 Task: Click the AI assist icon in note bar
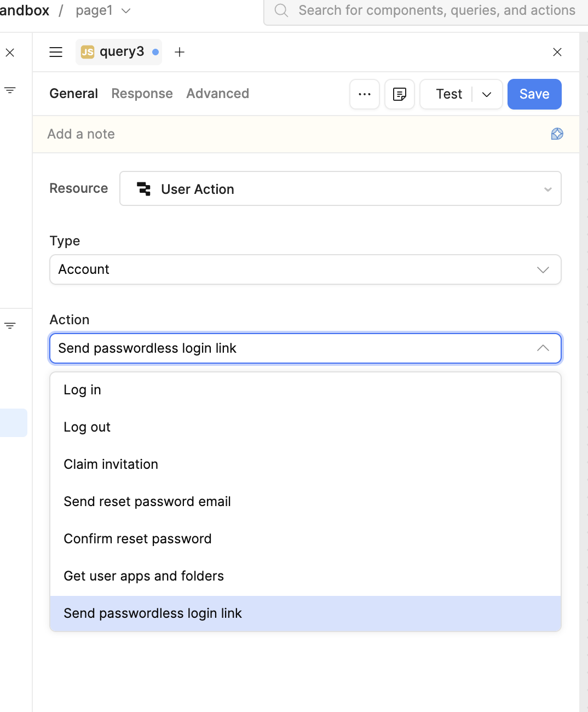pyautogui.click(x=557, y=134)
